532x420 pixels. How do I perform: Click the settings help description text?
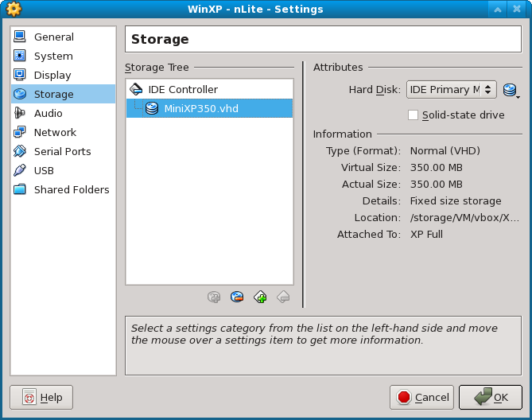point(314,334)
